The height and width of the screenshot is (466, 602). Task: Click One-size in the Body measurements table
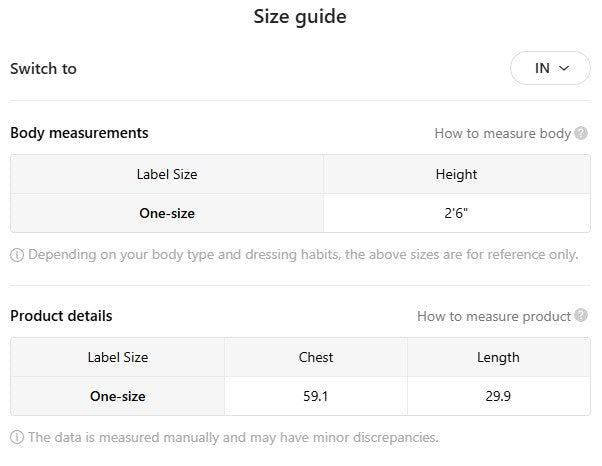point(167,213)
